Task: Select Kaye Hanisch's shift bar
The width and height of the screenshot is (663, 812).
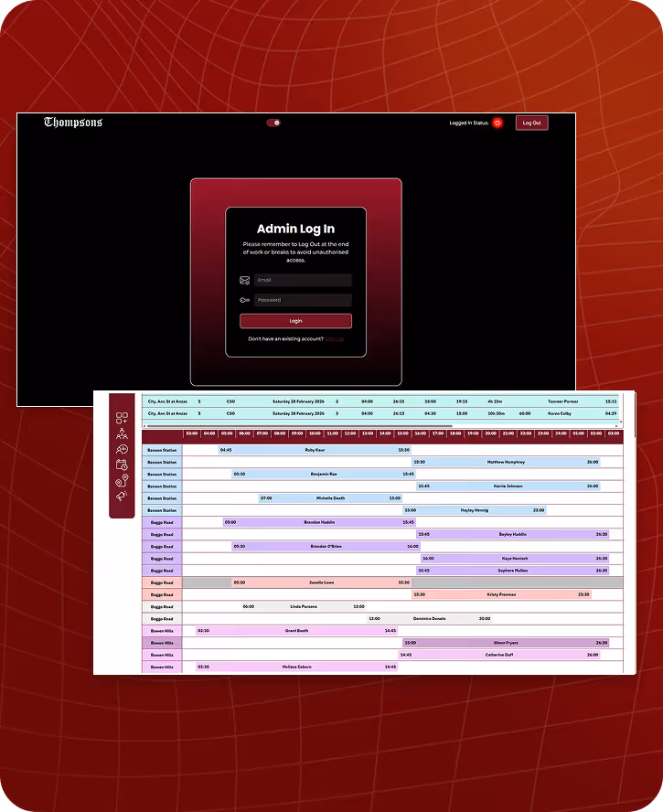Action: click(x=515, y=558)
